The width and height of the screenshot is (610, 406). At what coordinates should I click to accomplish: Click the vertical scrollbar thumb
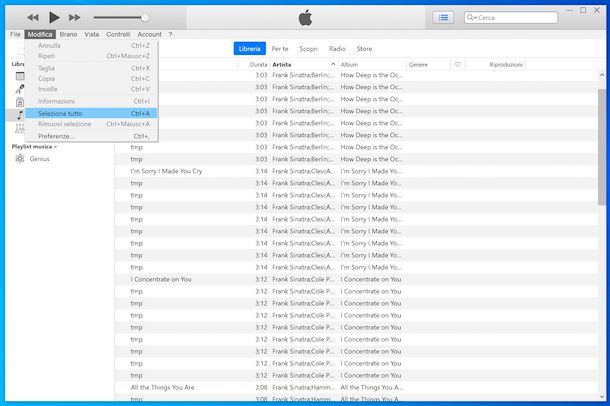click(602, 147)
